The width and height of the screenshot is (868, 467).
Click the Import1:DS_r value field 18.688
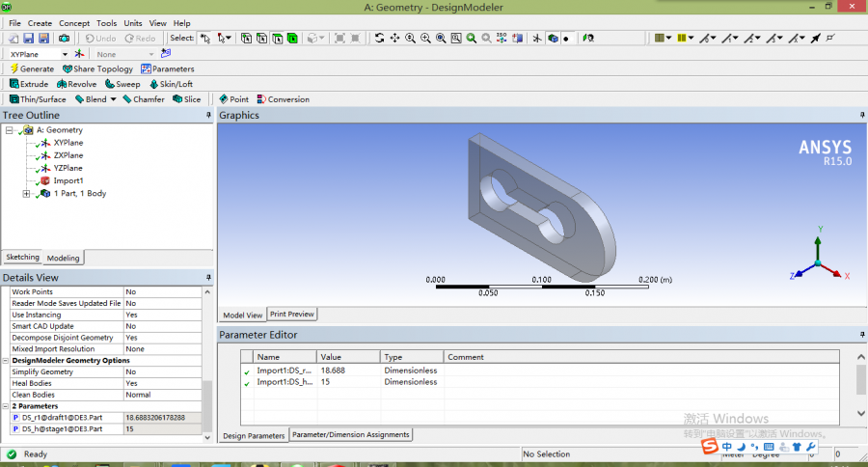click(333, 371)
